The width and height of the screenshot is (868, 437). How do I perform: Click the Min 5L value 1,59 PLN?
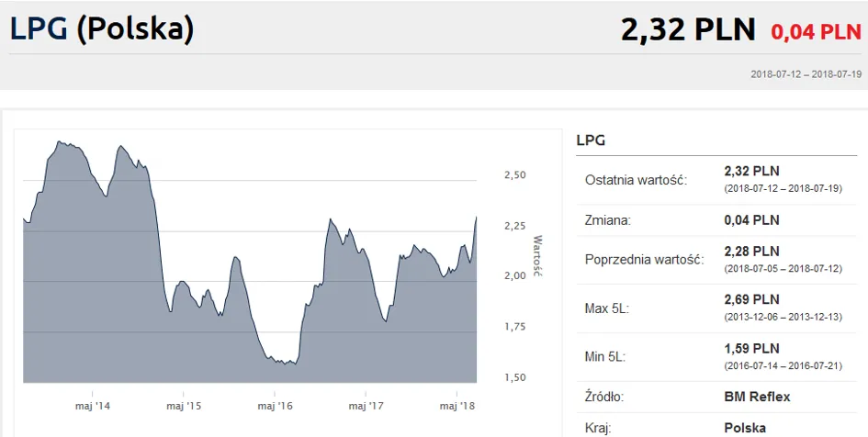(x=751, y=348)
